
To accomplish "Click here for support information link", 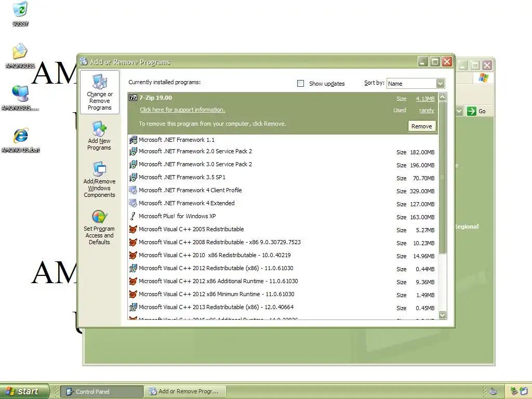I will pyautogui.click(x=182, y=110).
